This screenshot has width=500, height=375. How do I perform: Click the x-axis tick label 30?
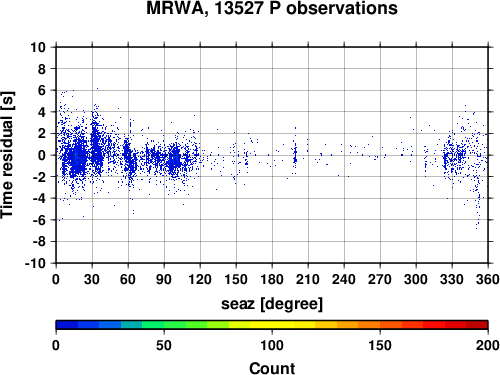pyautogui.click(x=92, y=279)
